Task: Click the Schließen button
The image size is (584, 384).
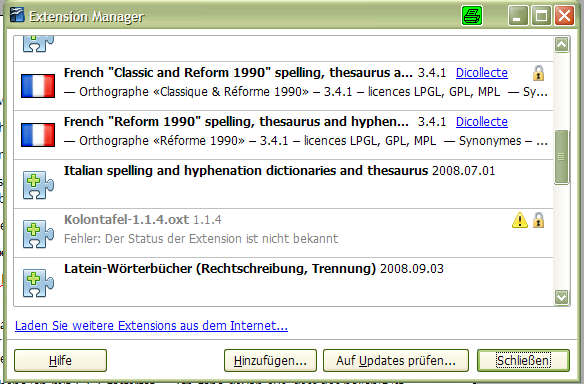Action: coord(523,361)
